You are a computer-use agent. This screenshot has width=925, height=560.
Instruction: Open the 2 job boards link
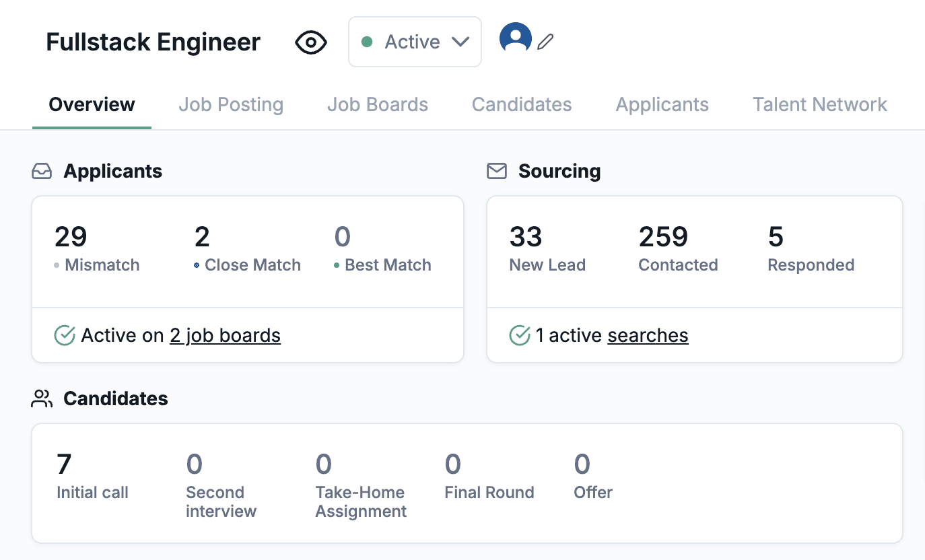point(225,335)
